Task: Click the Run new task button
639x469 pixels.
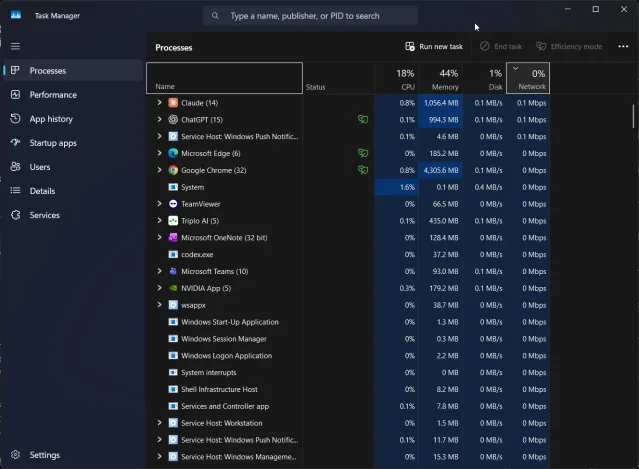Action: 434,46
